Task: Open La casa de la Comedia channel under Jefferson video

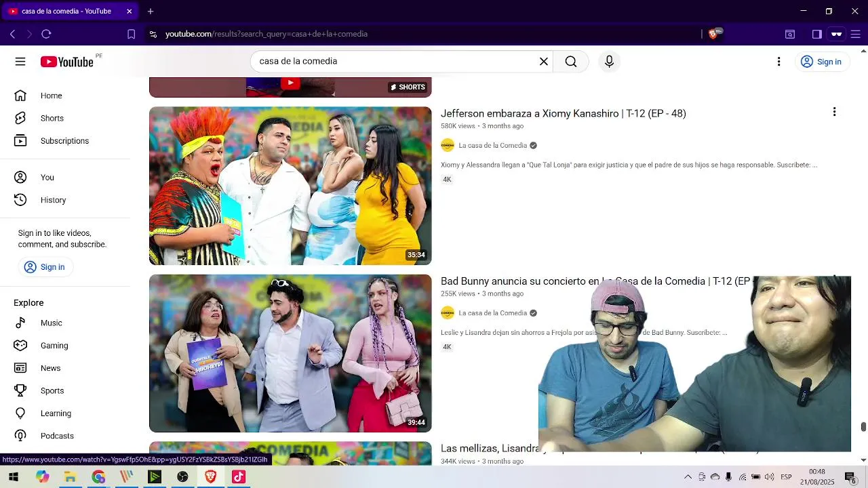Action: (x=492, y=146)
